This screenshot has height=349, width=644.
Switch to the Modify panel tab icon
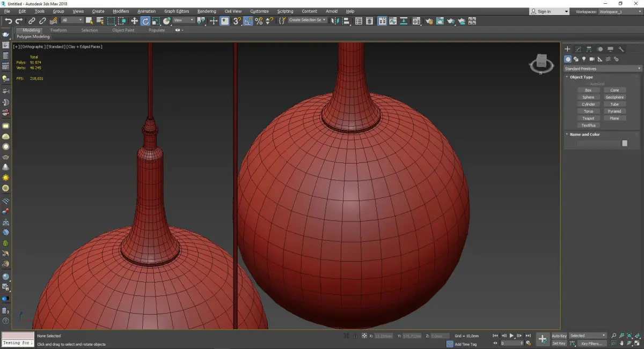click(x=578, y=49)
